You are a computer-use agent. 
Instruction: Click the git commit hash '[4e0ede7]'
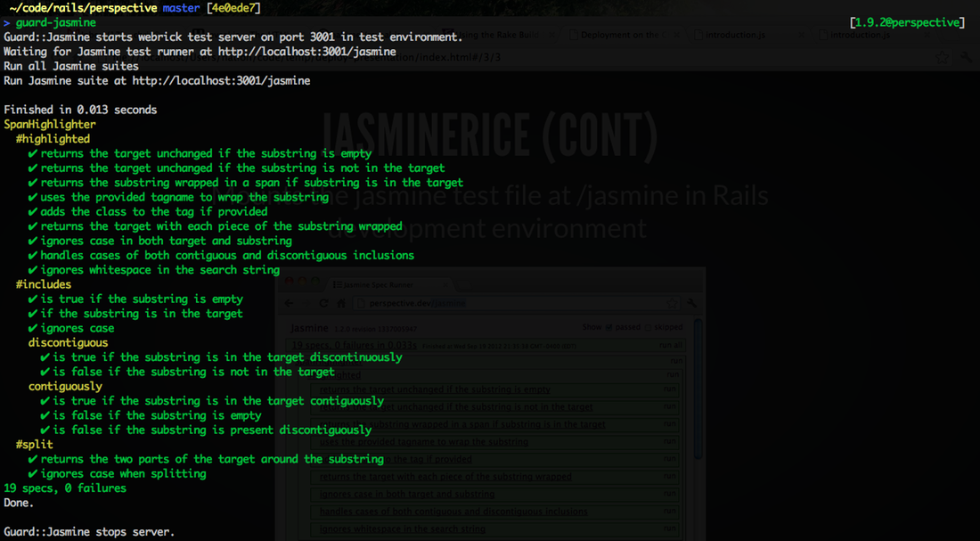click(233, 8)
